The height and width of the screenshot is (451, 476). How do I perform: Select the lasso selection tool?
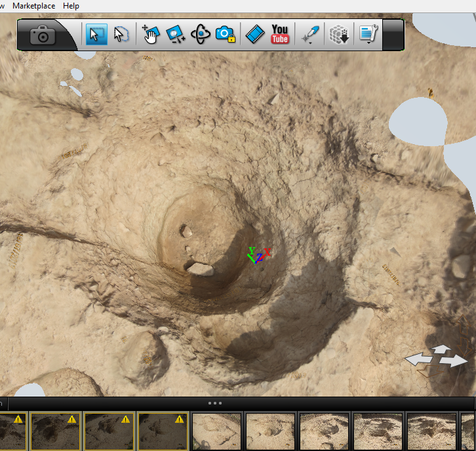click(x=121, y=34)
